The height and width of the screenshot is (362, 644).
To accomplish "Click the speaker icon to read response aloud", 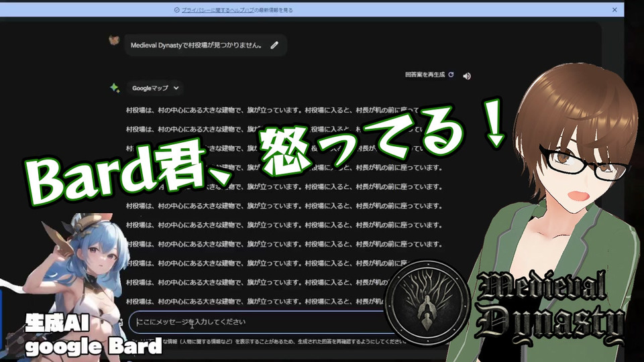I will click(x=467, y=76).
